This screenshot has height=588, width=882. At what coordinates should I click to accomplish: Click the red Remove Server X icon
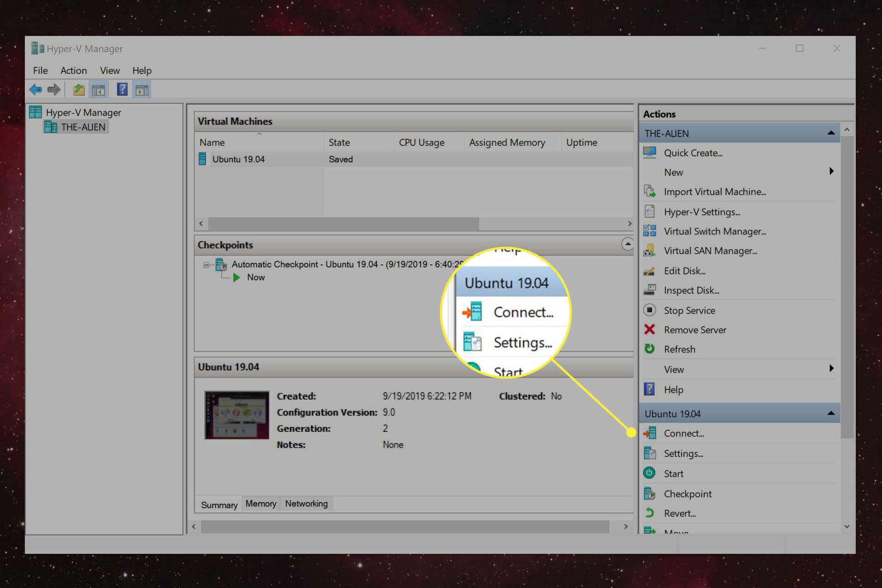coord(650,330)
